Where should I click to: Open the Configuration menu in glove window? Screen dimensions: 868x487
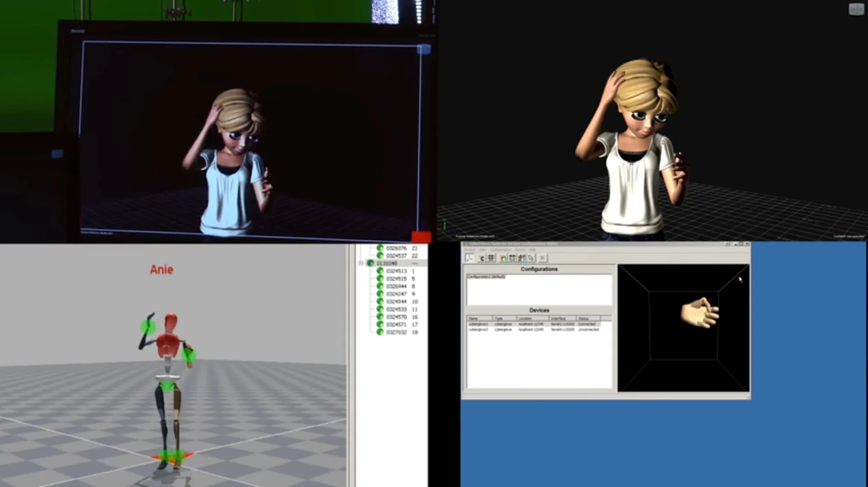pyautogui.click(x=500, y=250)
